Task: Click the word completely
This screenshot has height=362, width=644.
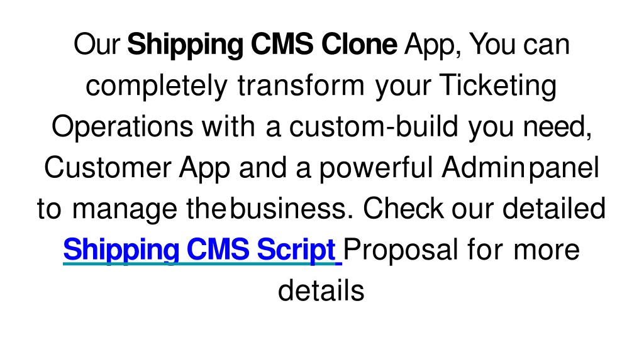Action: pos(157,85)
